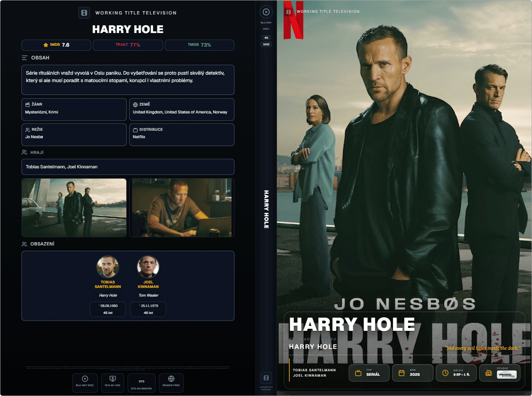Click the globe icon above Region Free
This screenshot has width=532, height=396.
[x=171, y=379]
